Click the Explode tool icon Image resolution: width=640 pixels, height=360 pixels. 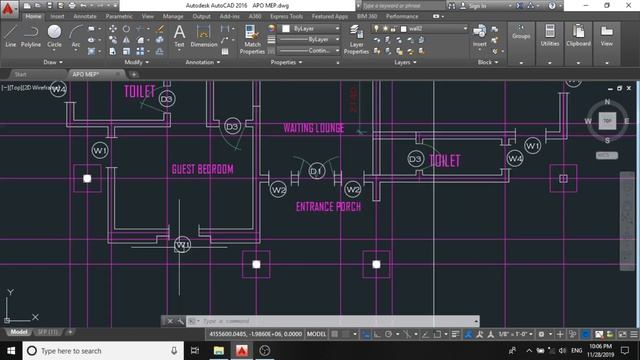160,40
